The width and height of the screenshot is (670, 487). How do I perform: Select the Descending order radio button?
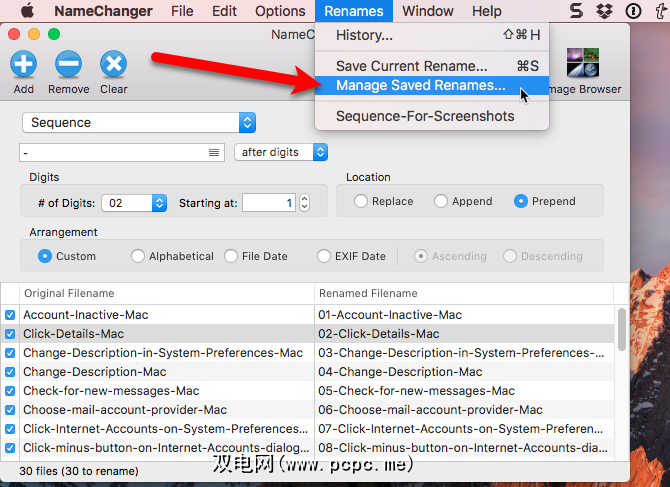pyautogui.click(x=510, y=256)
